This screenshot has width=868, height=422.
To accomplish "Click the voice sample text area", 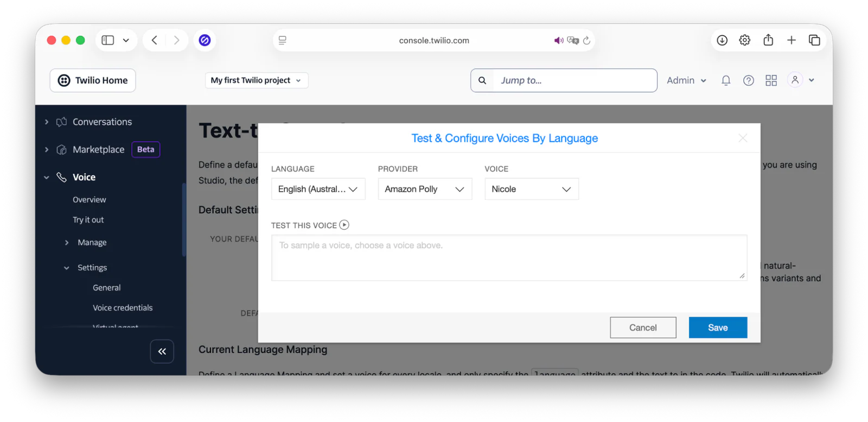I will point(509,258).
